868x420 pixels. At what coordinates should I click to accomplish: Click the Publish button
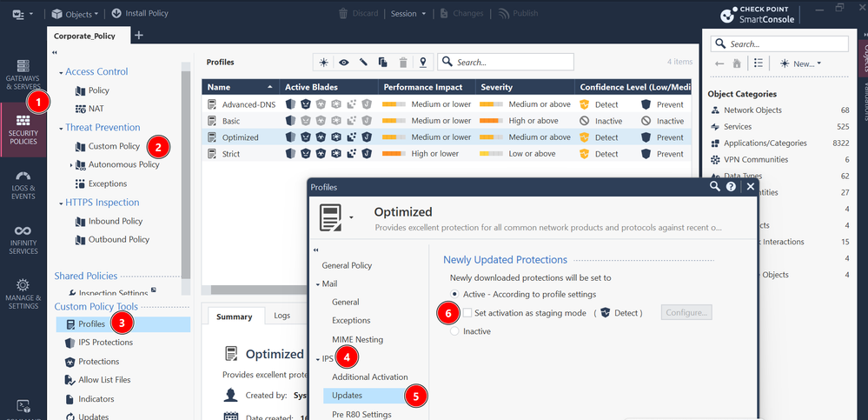click(x=518, y=13)
